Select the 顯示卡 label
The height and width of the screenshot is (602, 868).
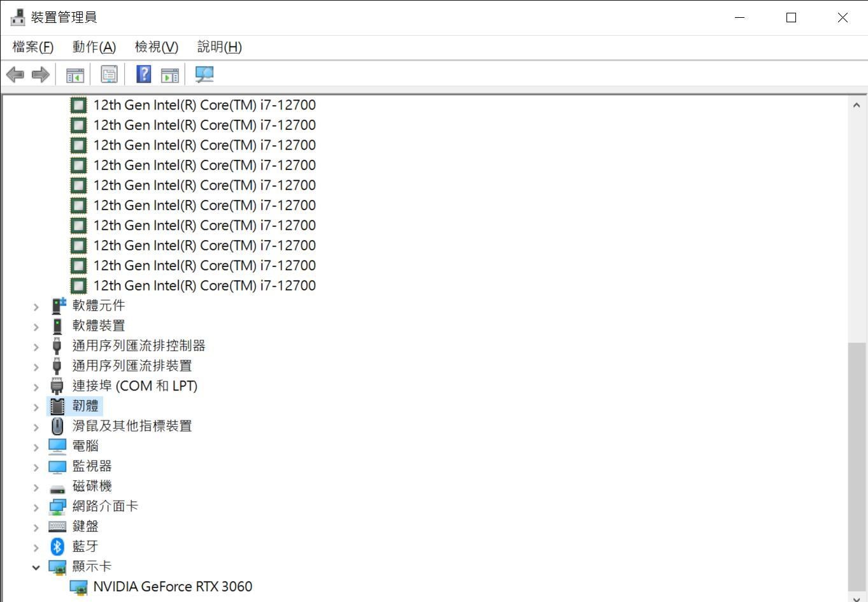point(92,566)
